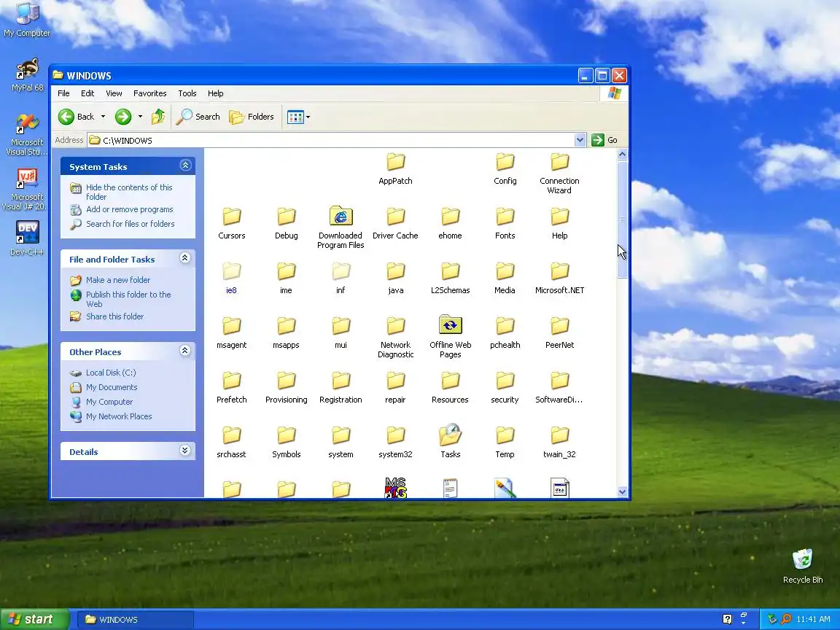Click the taskbar clock 11:41 AM
This screenshot has height=630, width=840.
[813, 619]
